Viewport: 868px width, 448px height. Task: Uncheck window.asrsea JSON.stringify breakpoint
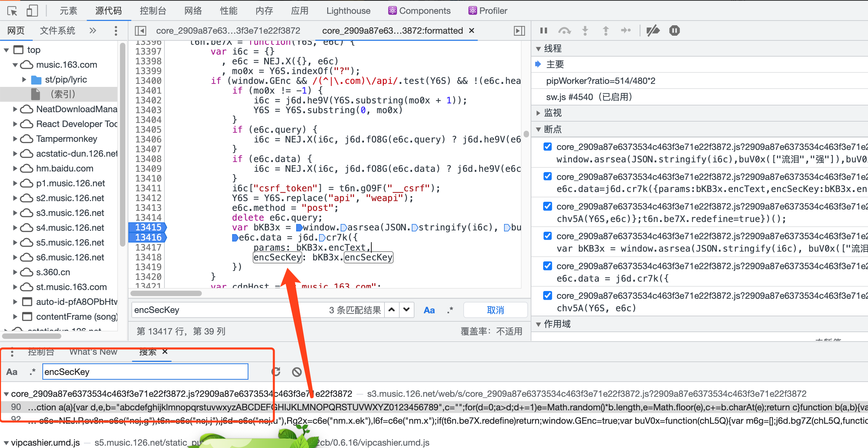tap(548, 147)
